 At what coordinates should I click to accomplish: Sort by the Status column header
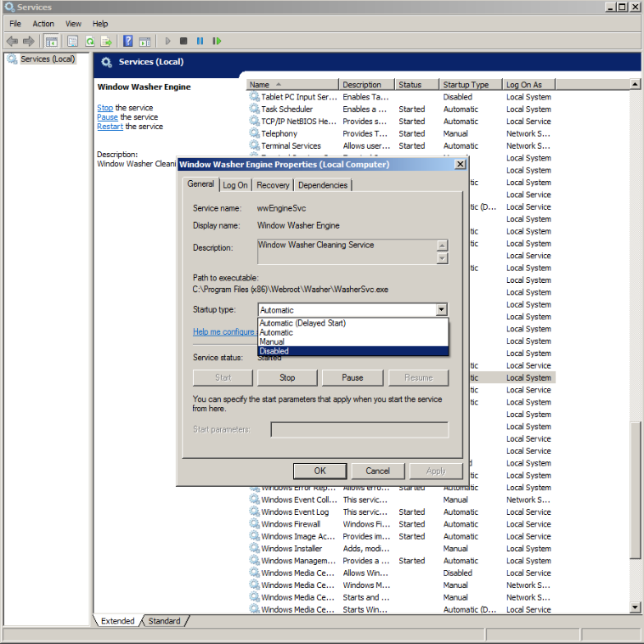(416, 85)
